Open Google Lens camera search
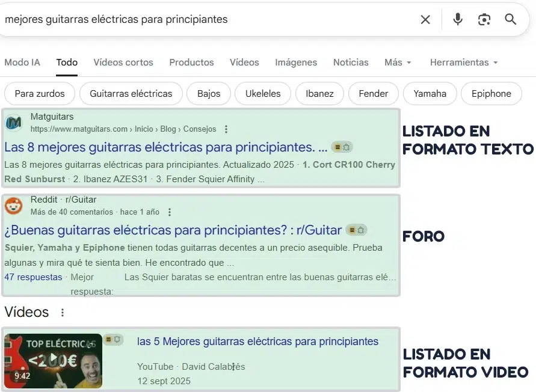Viewport: 536px width, 392px height. [484, 19]
